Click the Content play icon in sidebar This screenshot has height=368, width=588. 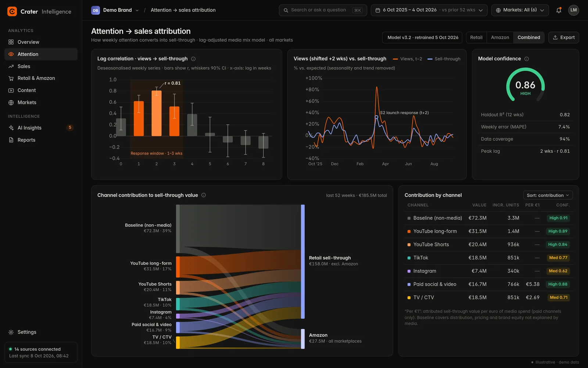click(11, 91)
